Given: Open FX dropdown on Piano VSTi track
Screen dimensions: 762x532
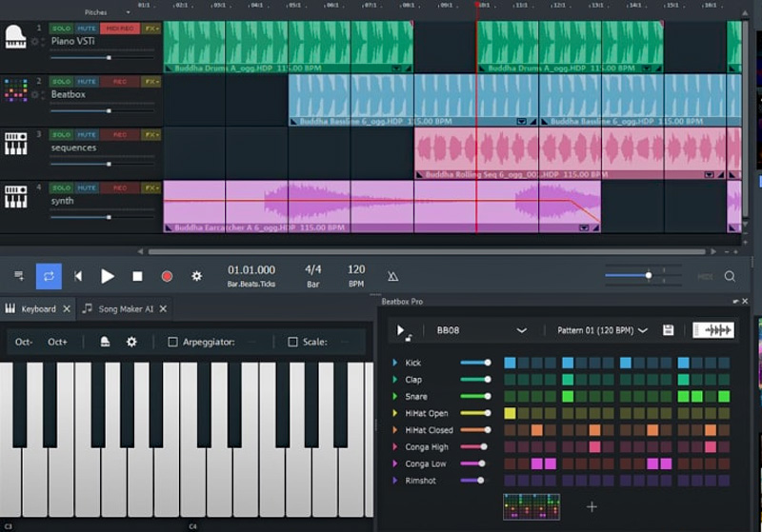Looking at the screenshot, I should [x=151, y=29].
